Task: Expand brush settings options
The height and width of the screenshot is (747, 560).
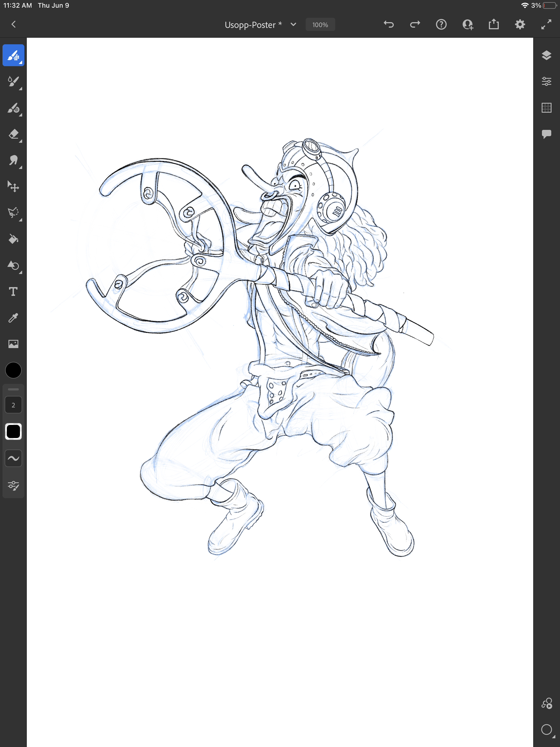Action: coord(13,485)
